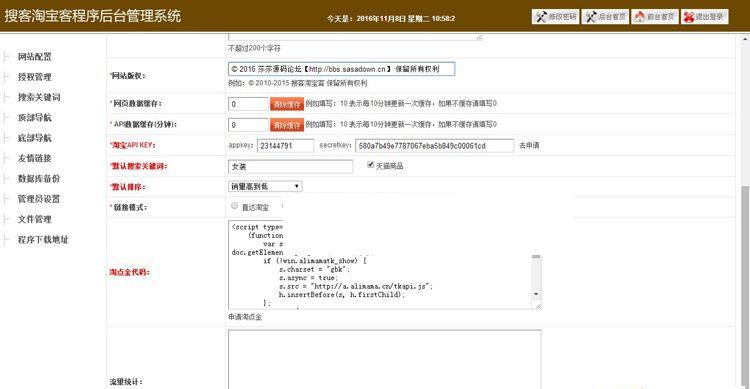
Task: Click the 网页数据缓存 value field
Action: tap(248, 104)
